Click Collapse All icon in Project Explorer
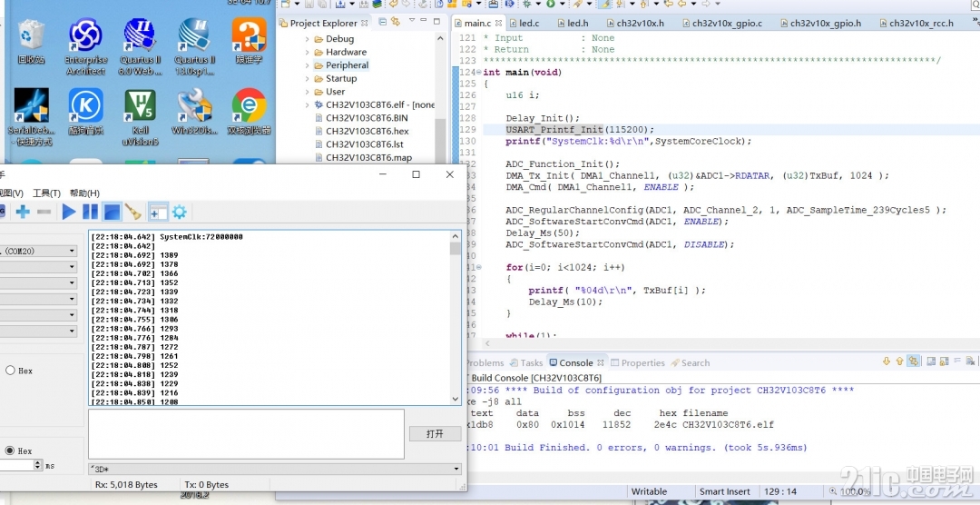 click(x=383, y=21)
